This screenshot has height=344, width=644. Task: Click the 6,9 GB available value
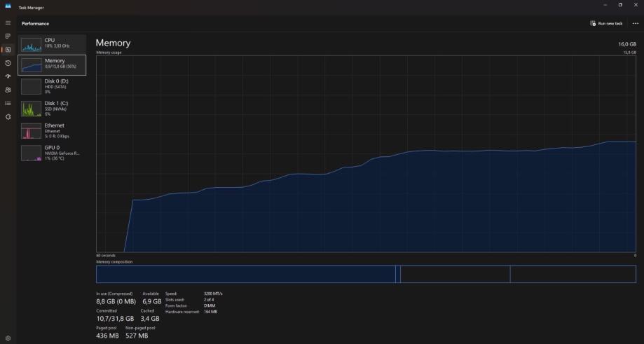pos(151,301)
